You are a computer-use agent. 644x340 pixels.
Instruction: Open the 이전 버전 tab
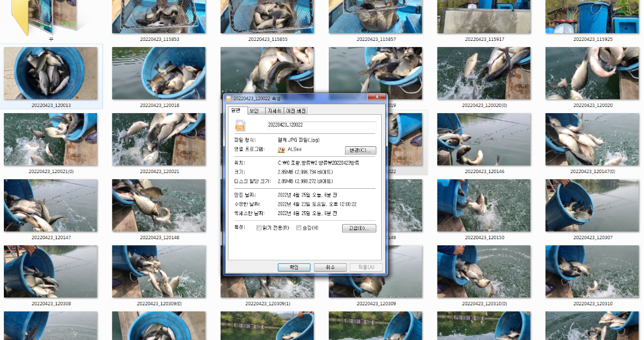[x=295, y=110]
